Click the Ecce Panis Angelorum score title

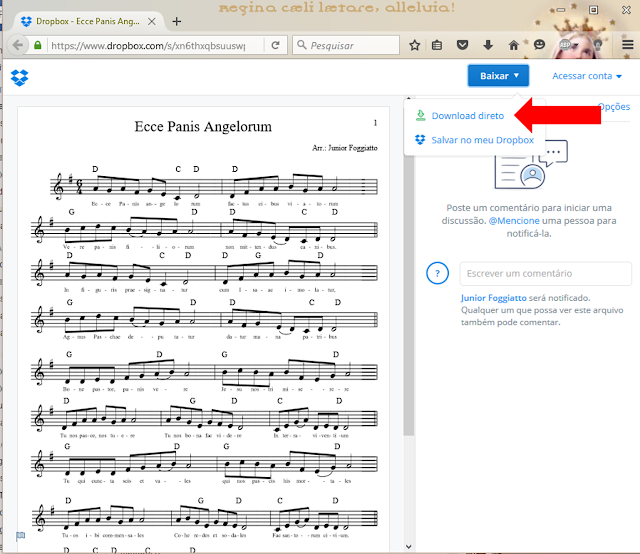[x=203, y=127]
